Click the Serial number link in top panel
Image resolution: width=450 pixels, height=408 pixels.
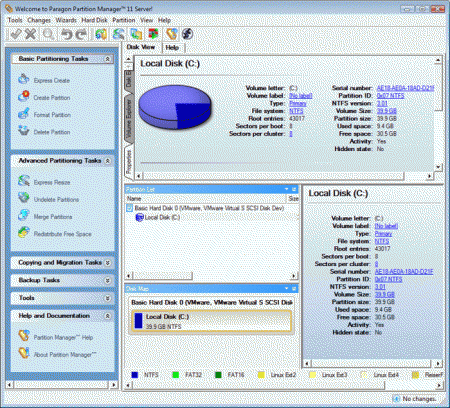click(x=405, y=88)
